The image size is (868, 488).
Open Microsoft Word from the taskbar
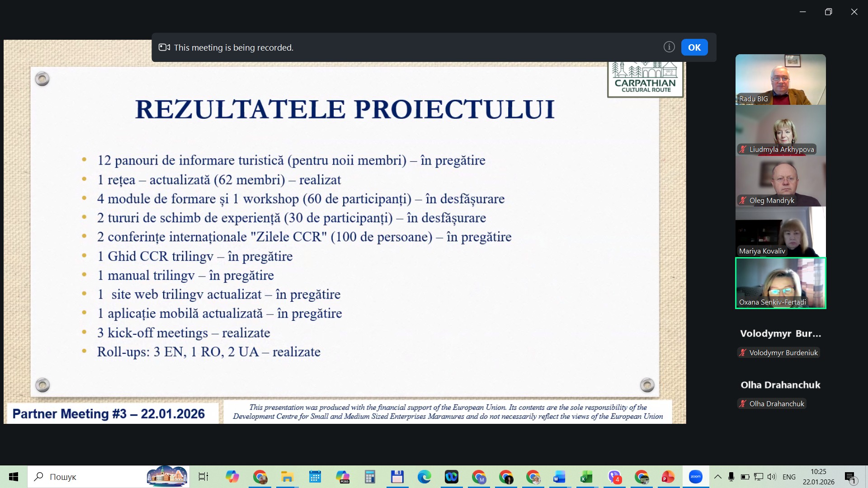click(559, 477)
